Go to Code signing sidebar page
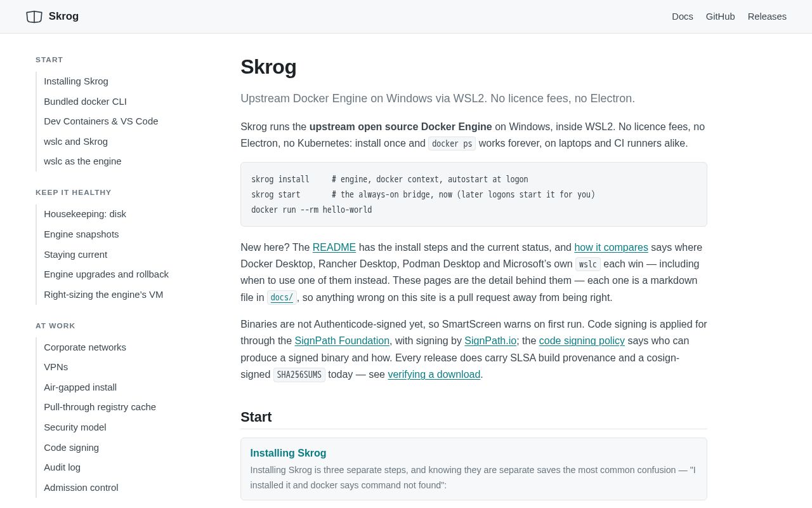The image size is (812, 508). pyautogui.click(x=71, y=448)
